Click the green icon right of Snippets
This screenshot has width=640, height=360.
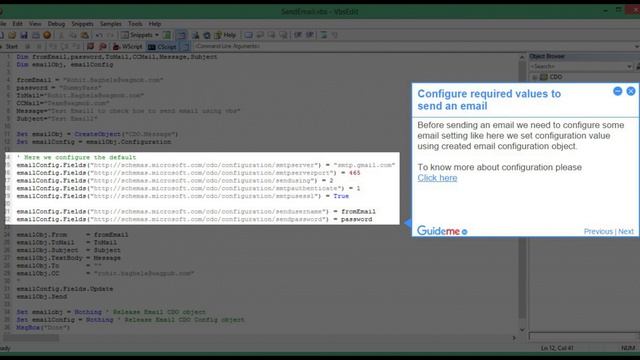pyautogui.click(x=167, y=35)
